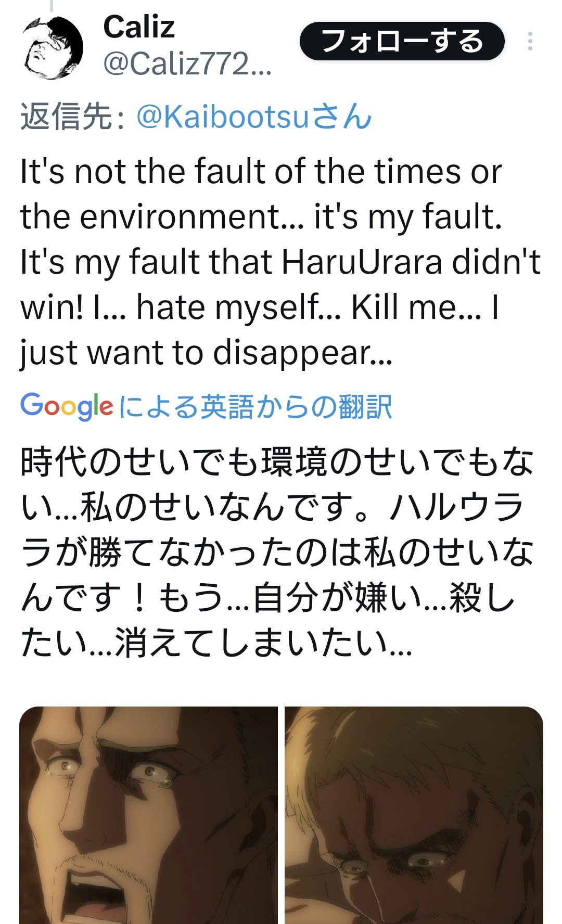This screenshot has height=924, width=562.
Task: Open Caliz's profile avatar picture
Action: pyautogui.click(x=52, y=48)
